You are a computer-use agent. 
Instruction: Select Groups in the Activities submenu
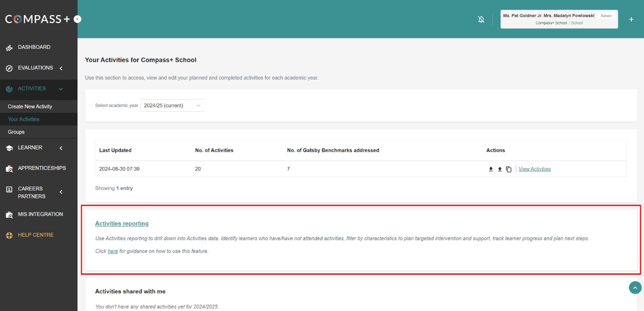(x=16, y=132)
